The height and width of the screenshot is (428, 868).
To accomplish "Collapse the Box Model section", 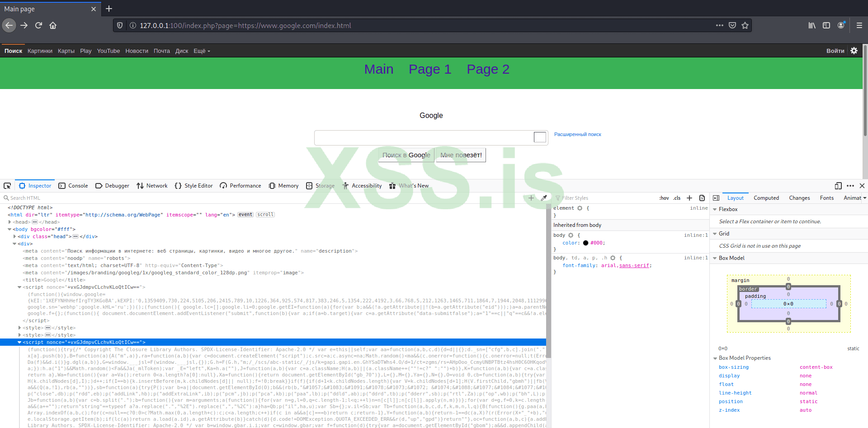I will pos(715,258).
